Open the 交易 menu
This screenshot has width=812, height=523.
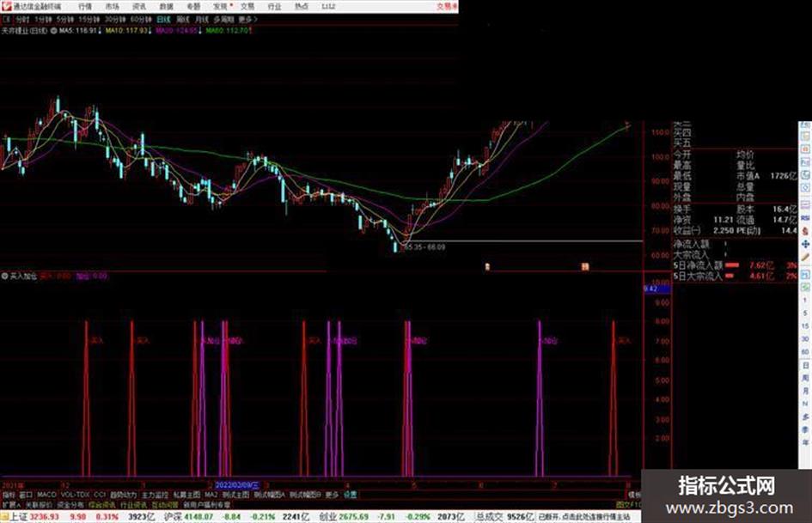pyautogui.click(x=247, y=7)
